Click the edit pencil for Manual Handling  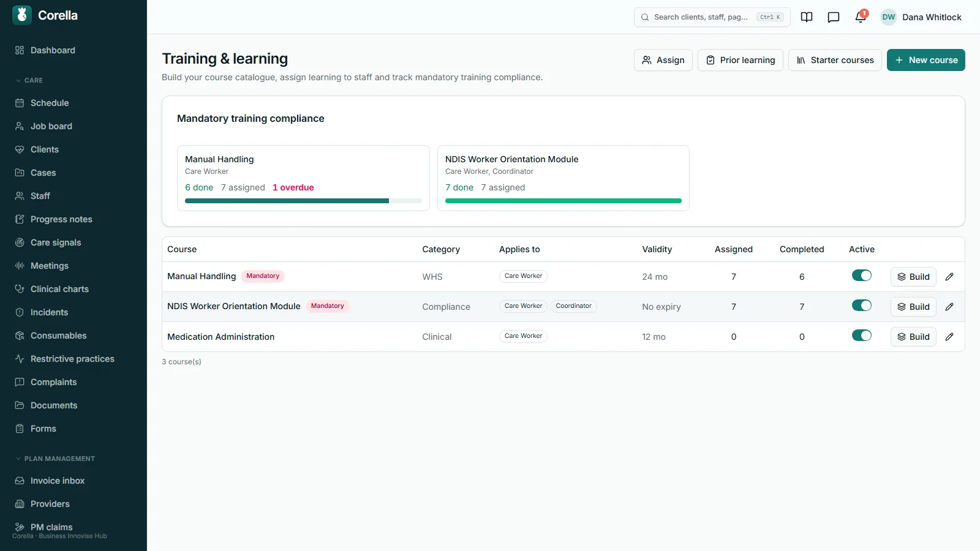click(949, 277)
